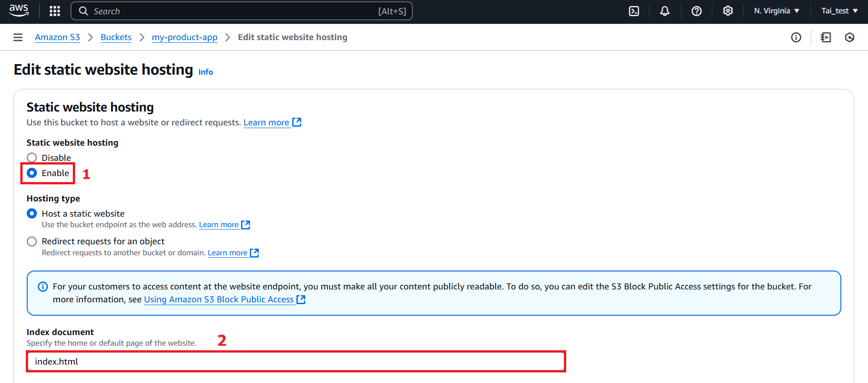Open the N. Virginia region dropdown
This screenshot has height=383, width=868.
[x=777, y=11]
